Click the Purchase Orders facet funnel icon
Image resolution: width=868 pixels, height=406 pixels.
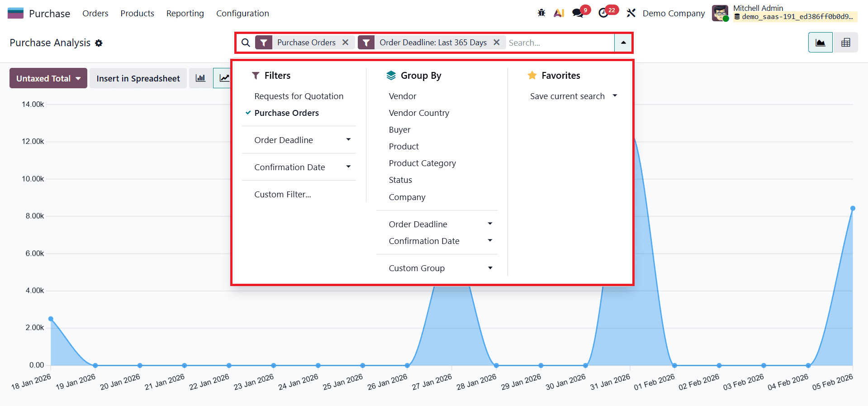pyautogui.click(x=264, y=43)
